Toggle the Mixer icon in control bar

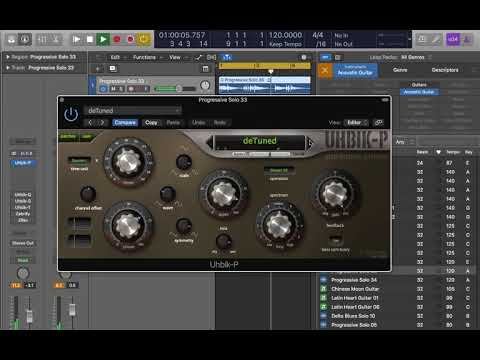(x=42, y=39)
